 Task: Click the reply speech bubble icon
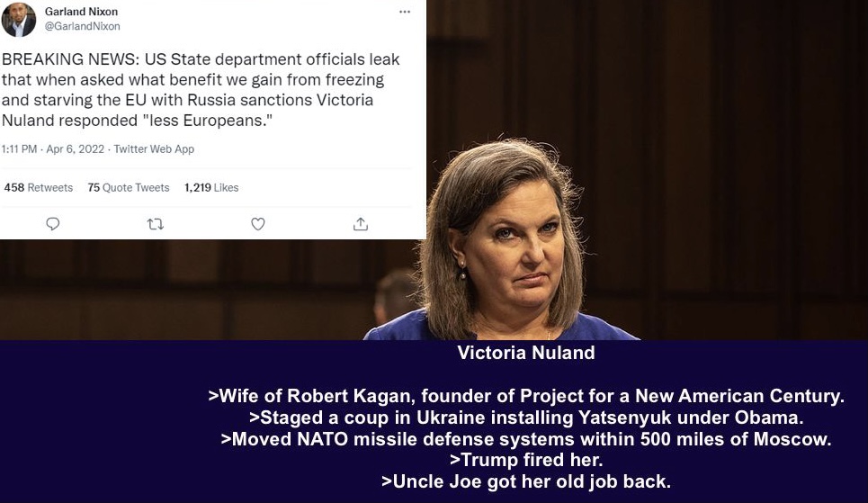pos(52,224)
